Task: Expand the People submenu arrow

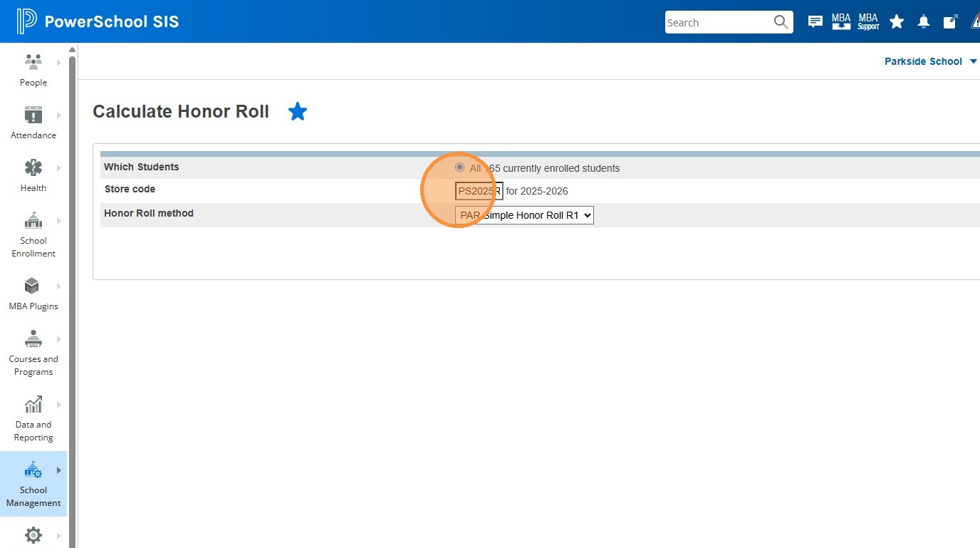Action: coord(58,62)
